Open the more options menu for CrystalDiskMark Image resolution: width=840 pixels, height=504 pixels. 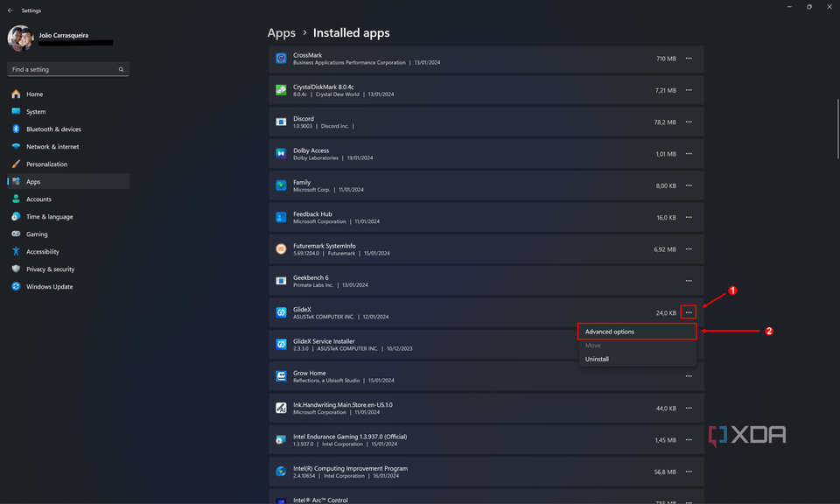(689, 90)
